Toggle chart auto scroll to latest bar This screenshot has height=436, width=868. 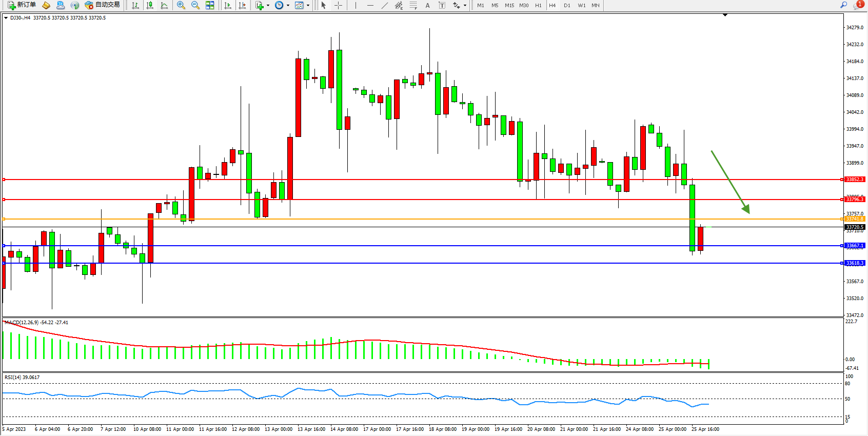[x=228, y=5]
